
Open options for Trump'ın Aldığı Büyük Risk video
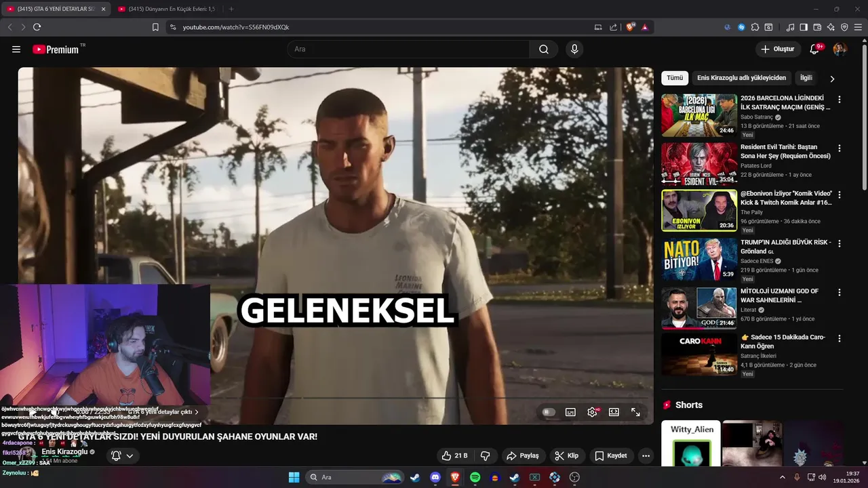coord(840,243)
